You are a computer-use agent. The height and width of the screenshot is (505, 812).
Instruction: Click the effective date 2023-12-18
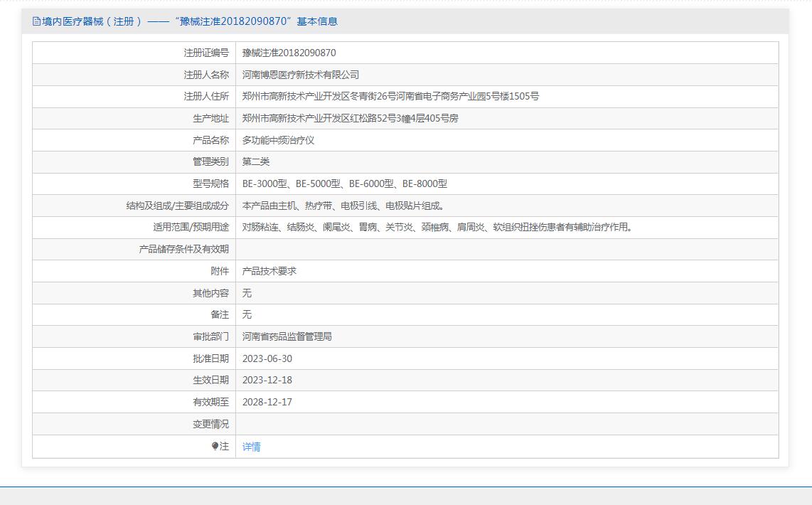pos(267,380)
